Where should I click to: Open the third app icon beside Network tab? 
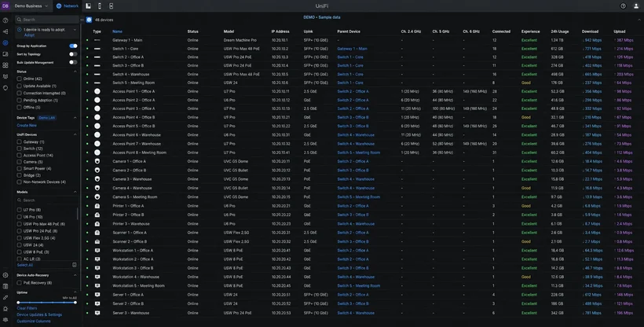coord(112,6)
